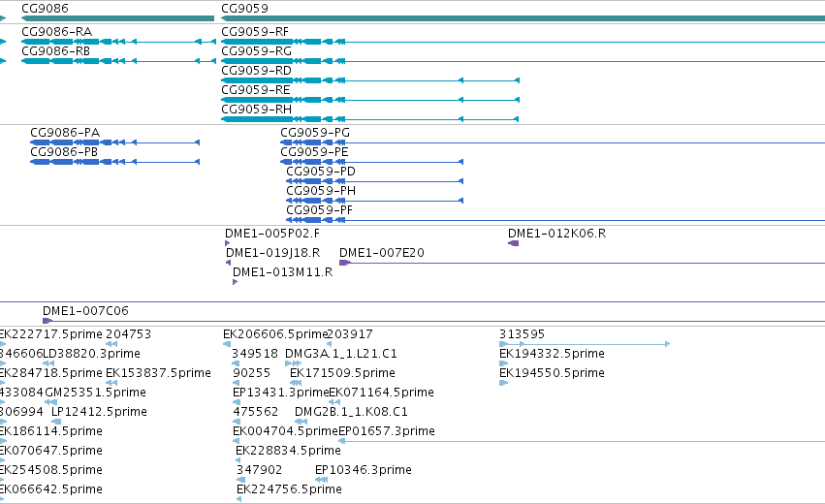Image resolution: width=825 pixels, height=504 pixels.
Task: Open EK194550.5prime EST
Action: (x=552, y=373)
